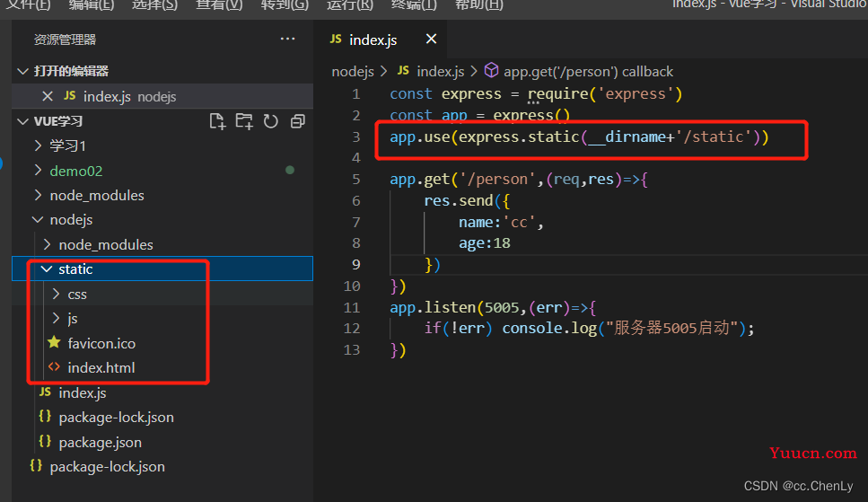
Task: Click braces icon of root package-lock.json
Action: coord(36,465)
